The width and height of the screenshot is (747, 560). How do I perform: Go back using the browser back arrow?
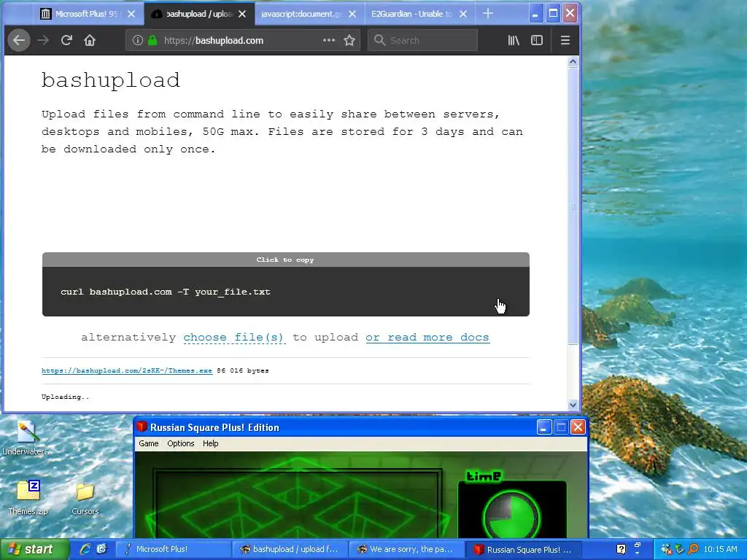[19, 41]
